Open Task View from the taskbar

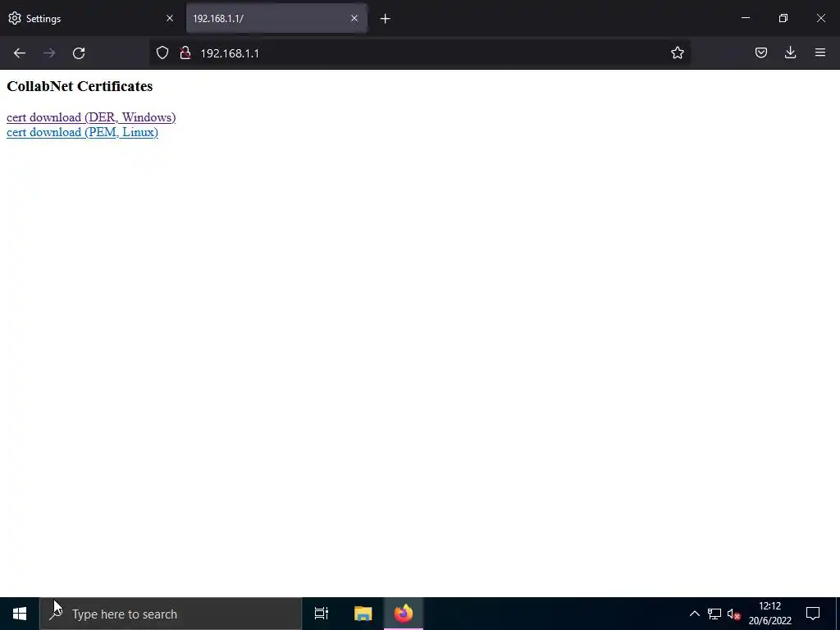pyautogui.click(x=322, y=614)
